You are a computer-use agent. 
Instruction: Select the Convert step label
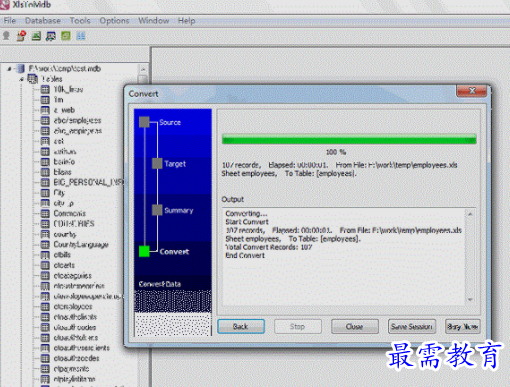[x=174, y=252]
